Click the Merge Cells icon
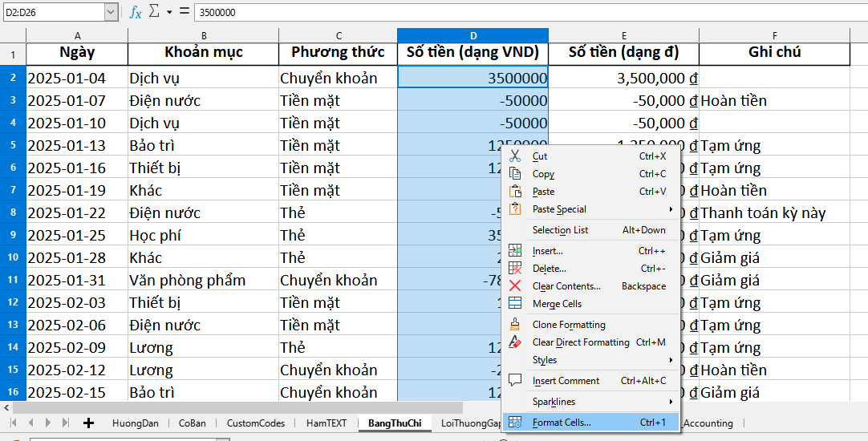The width and height of the screenshot is (868, 441). point(515,303)
